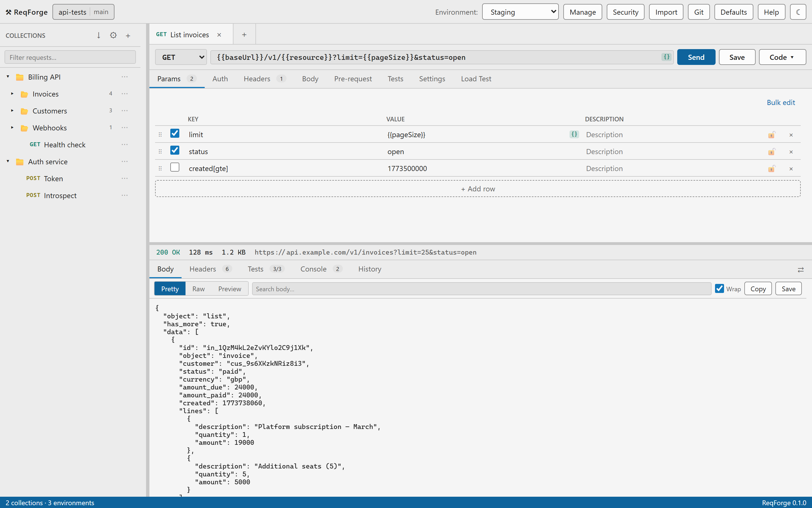Delete the status parameter row

[x=791, y=152]
